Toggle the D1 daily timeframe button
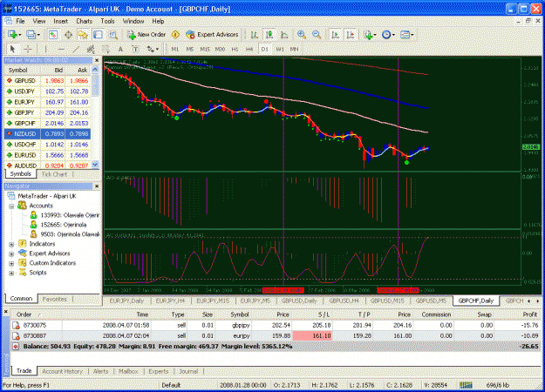This screenshot has height=392, width=545. [x=264, y=50]
